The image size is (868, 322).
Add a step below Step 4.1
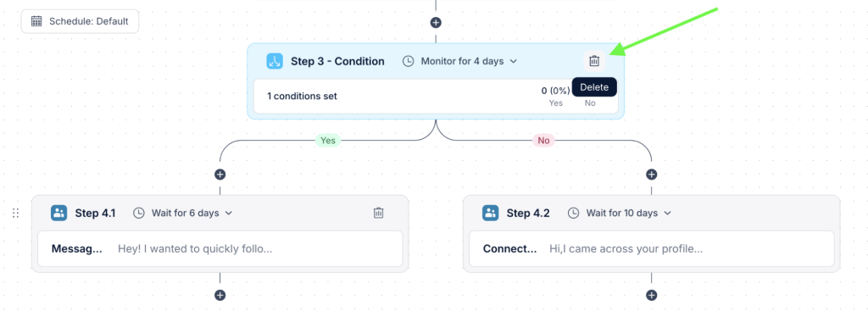220,295
